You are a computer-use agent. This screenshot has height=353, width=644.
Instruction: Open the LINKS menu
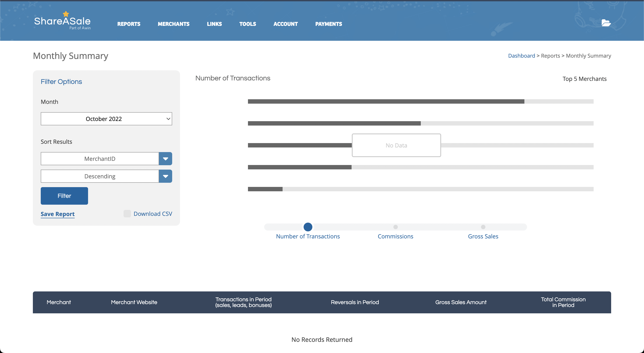tap(214, 24)
